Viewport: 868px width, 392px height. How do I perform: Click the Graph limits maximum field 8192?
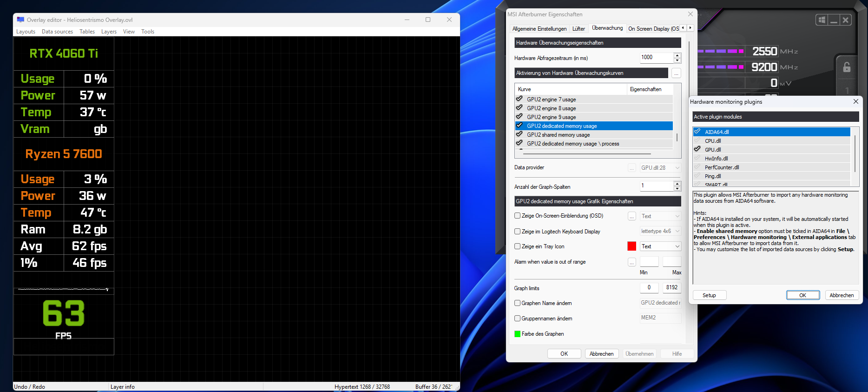pyautogui.click(x=672, y=288)
